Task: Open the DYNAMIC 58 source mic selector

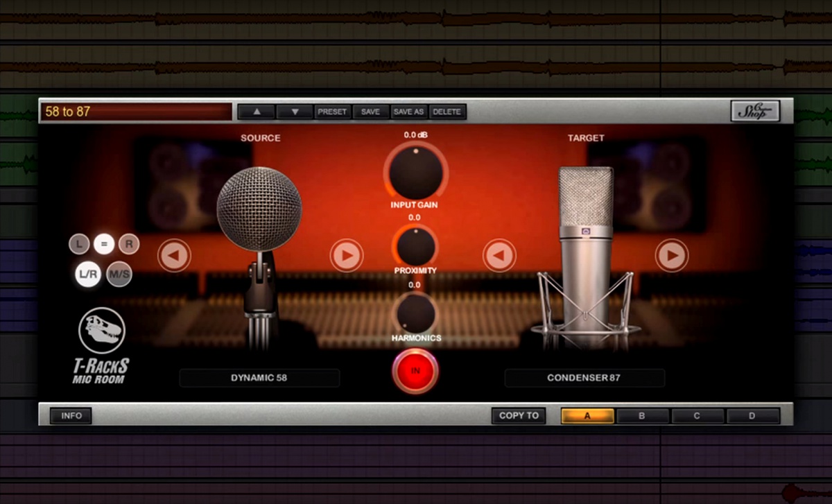Action: pos(259,378)
